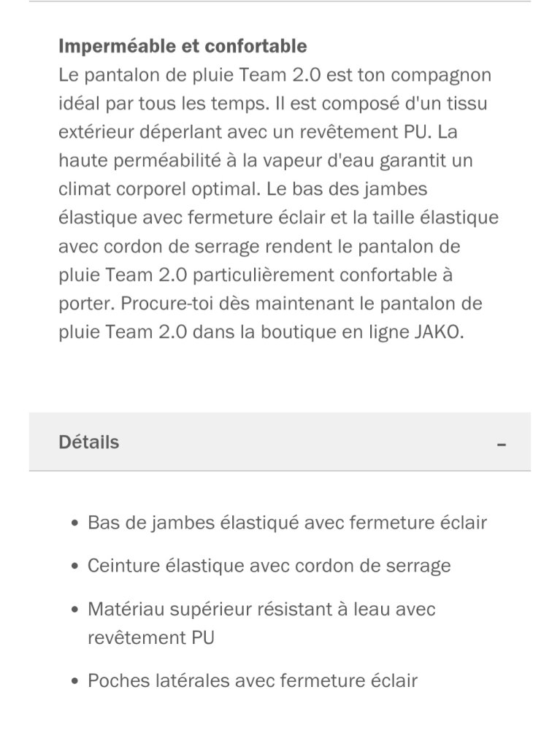Click the 'Imperméable et confortable' heading
The width and height of the screenshot is (560, 730).
point(183,47)
